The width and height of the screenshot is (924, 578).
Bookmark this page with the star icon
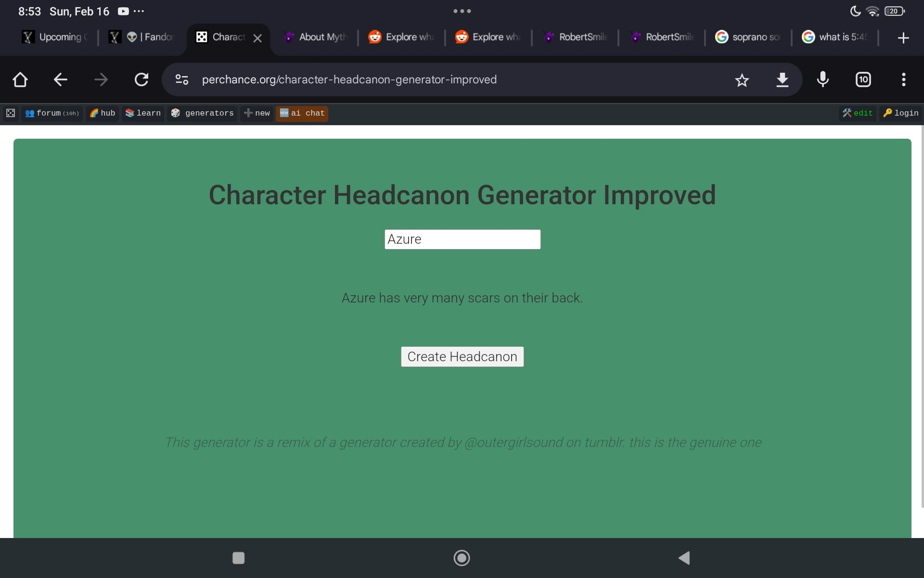742,79
